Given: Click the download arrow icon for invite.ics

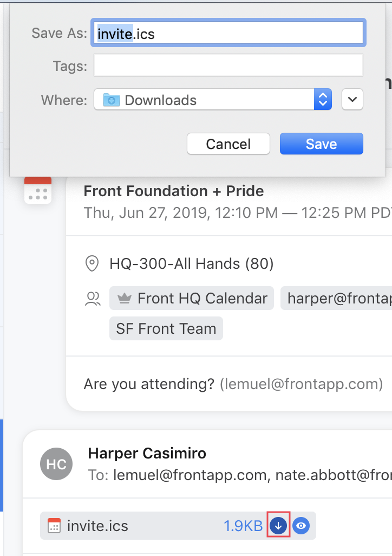Looking at the screenshot, I should click(x=278, y=526).
